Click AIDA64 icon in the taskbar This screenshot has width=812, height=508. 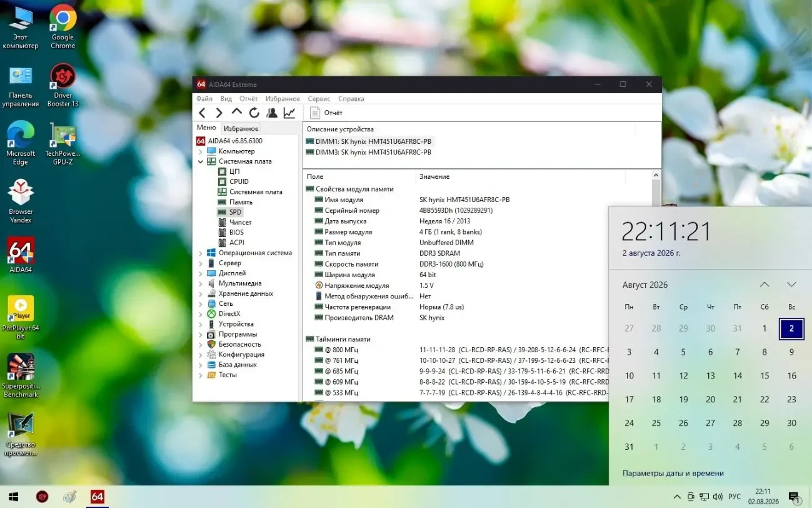(97, 497)
